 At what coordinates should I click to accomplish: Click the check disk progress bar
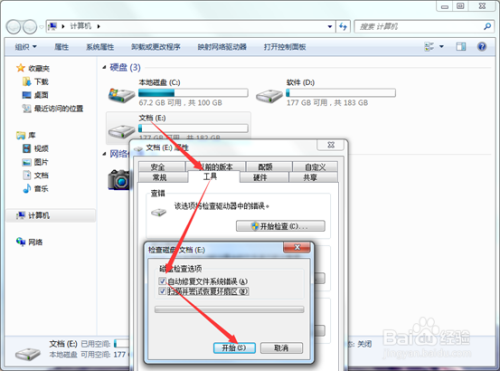pyautogui.click(x=229, y=310)
